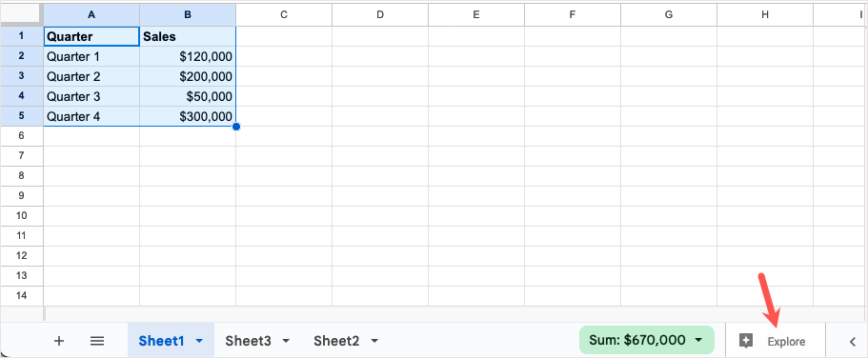Viewport: 868px width, 358px height.
Task: Select row 8 header
Action: (22, 176)
